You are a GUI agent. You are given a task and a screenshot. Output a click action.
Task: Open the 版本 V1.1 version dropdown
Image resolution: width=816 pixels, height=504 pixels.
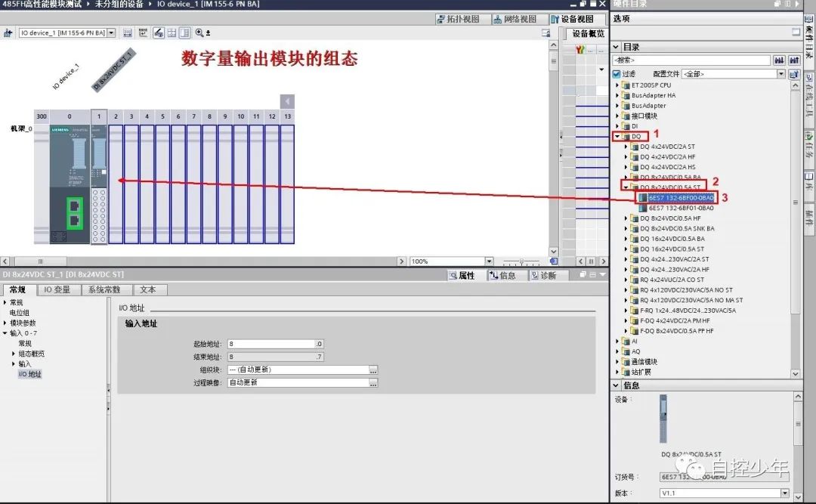point(785,493)
